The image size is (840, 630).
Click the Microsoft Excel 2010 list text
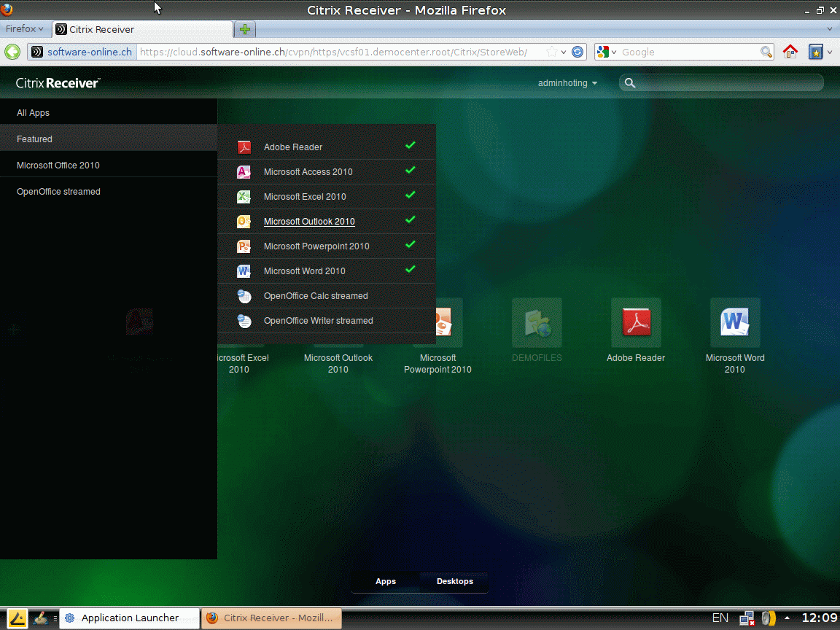pyautogui.click(x=305, y=197)
